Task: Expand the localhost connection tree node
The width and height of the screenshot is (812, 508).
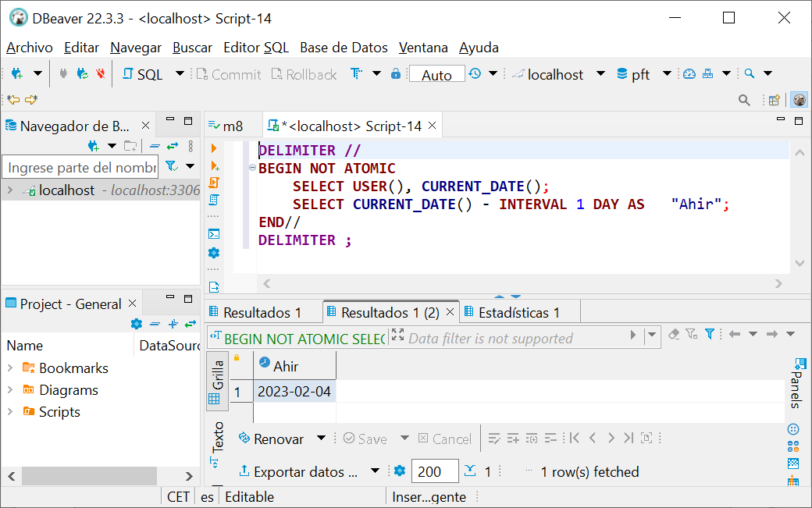Action: [x=10, y=190]
